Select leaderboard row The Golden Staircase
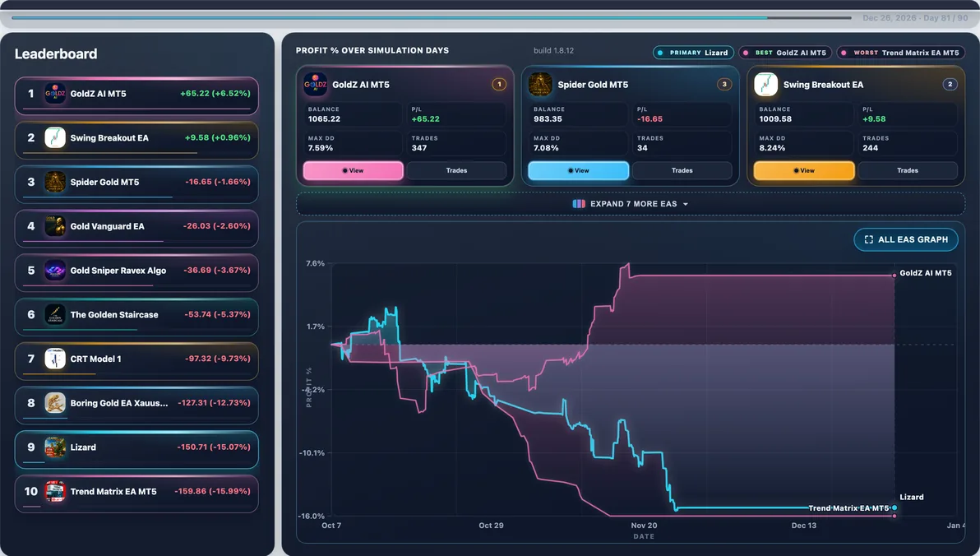 click(x=136, y=317)
